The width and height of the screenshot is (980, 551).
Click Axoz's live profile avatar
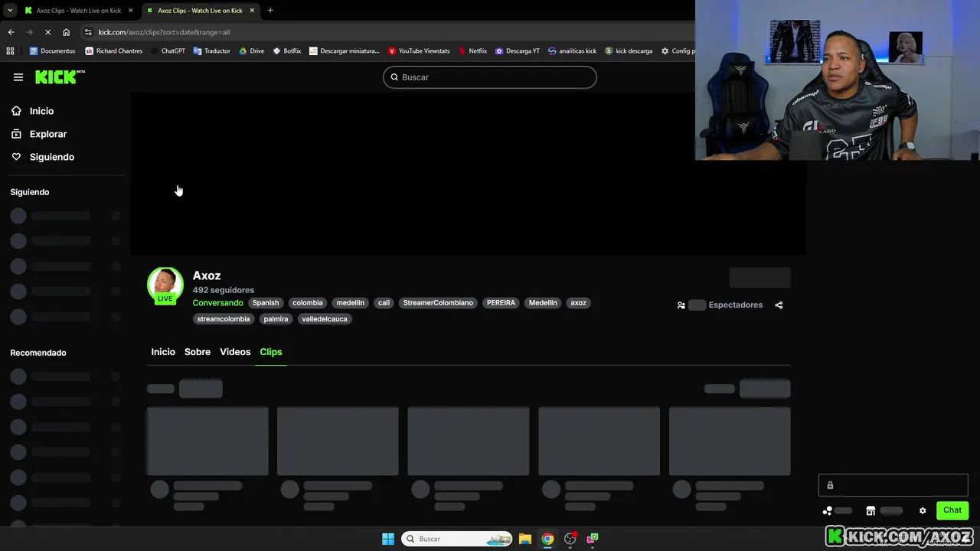point(165,285)
